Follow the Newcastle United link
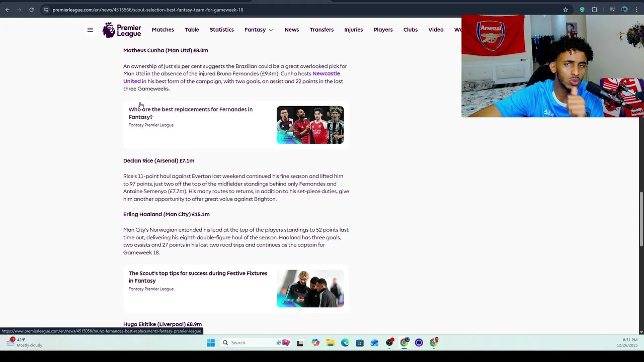This screenshot has height=362, width=644. (x=326, y=74)
